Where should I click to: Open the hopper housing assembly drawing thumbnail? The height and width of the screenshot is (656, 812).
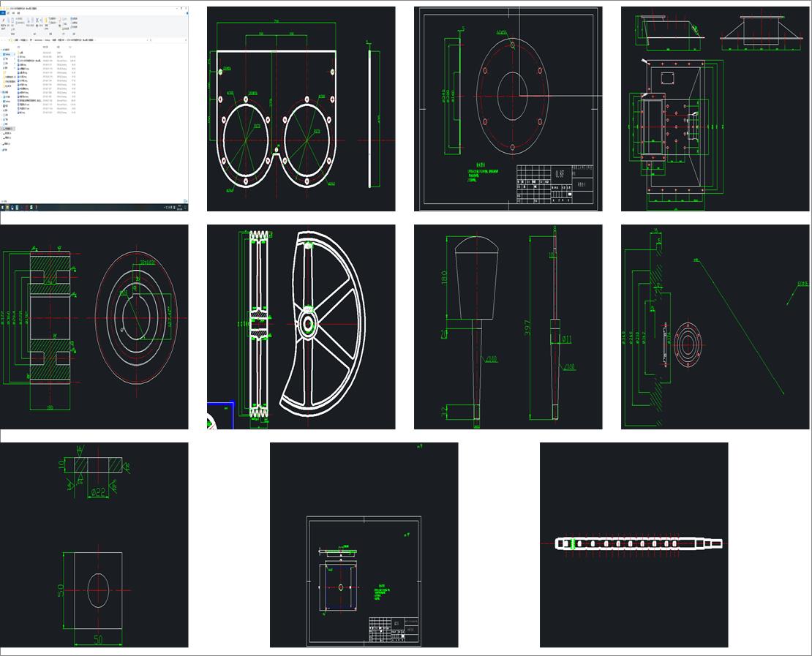coord(715,109)
